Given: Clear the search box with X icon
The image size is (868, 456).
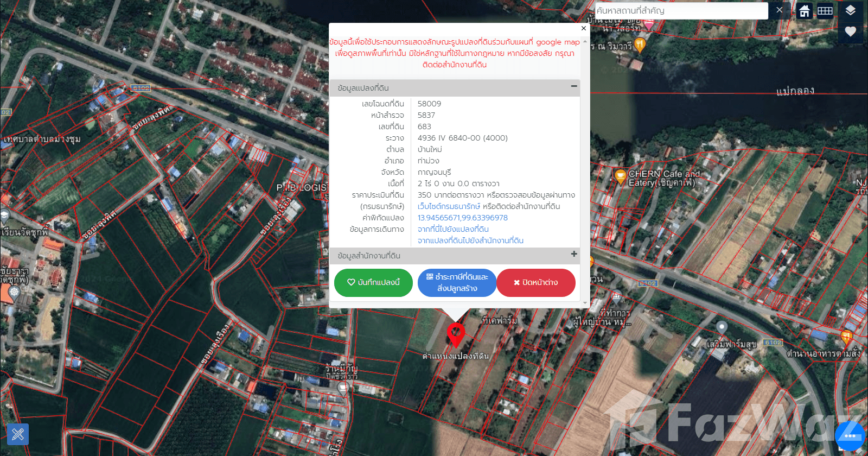Looking at the screenshot, I should click(x=779, y=10).
